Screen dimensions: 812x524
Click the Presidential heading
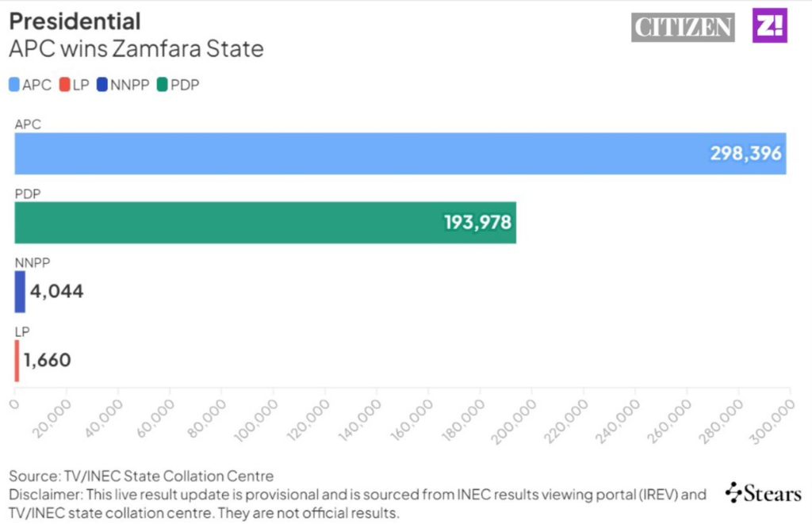(x=75, y=21)
